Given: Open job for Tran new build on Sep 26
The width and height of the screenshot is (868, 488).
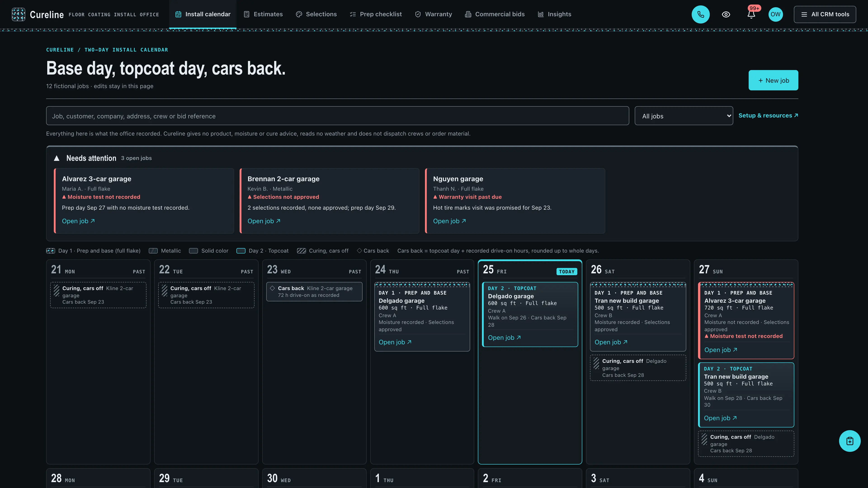Looking at the screenshot, I should [x=611, y=342].
